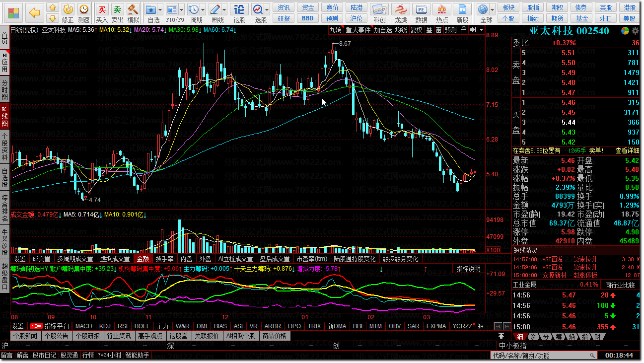Toggle the 九转 indicator on chart
644x363 pixels.
click(x=336, y=30)
